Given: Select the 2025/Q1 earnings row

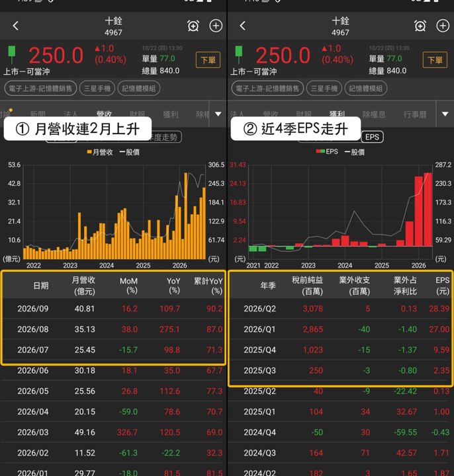Looking at the screenshot, I should pyautogui.click(x=341, y=412).
